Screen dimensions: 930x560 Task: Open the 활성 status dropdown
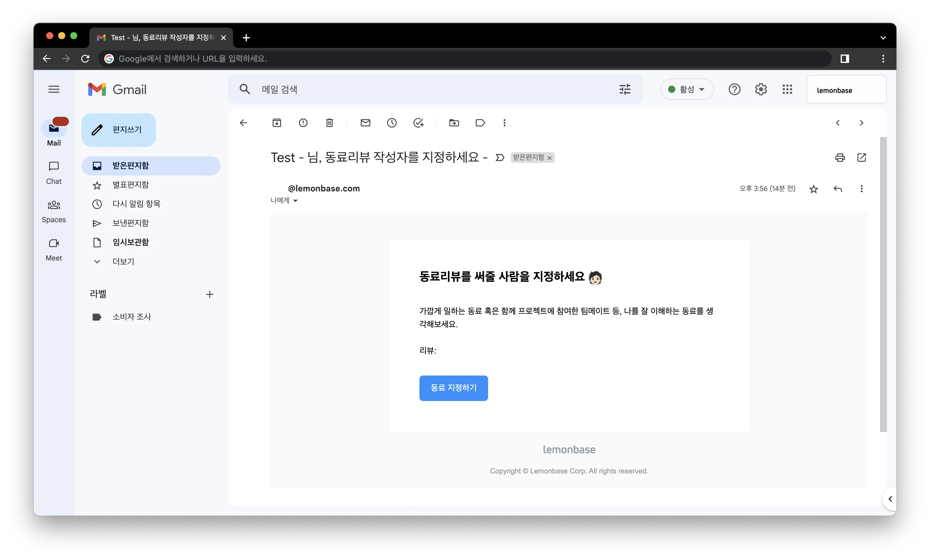tap(687, 90)
